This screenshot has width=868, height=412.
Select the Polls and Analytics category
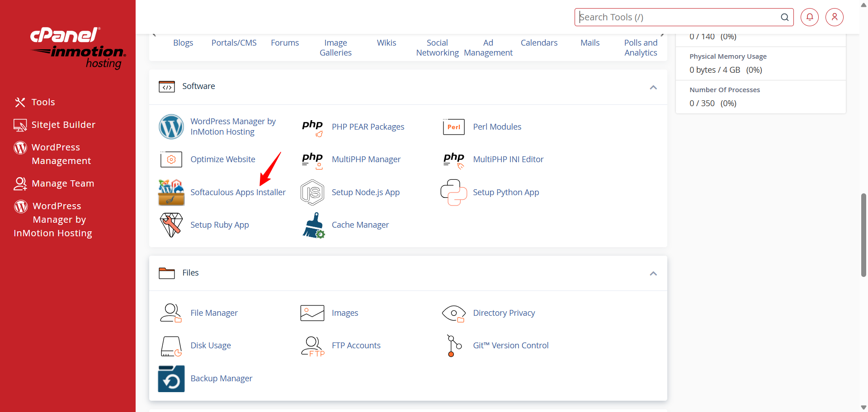(641, 48)
